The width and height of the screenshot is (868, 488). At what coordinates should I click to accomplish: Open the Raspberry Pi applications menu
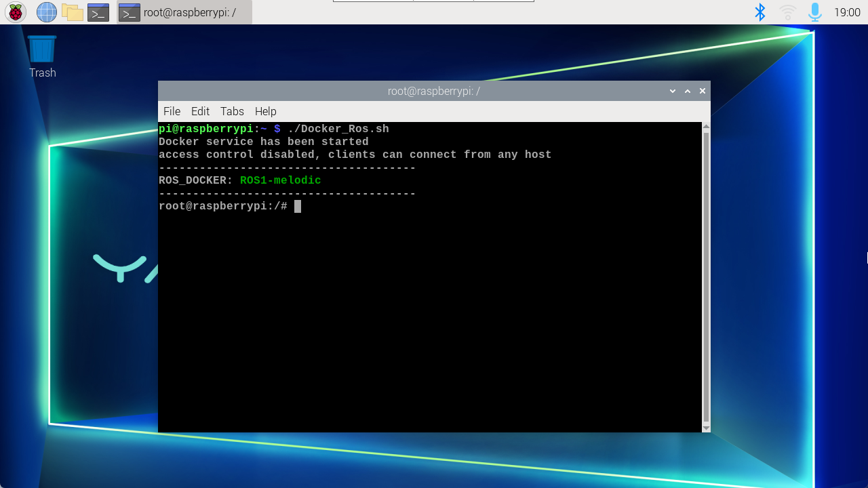(x=16, y=12)
